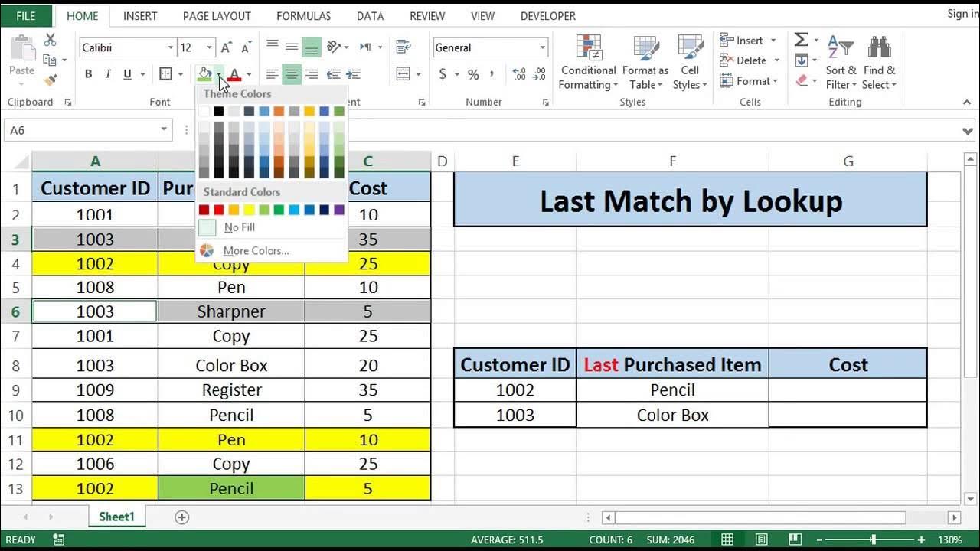
Task: Open More Colors dialog
Action: click(x=272, y=250)
